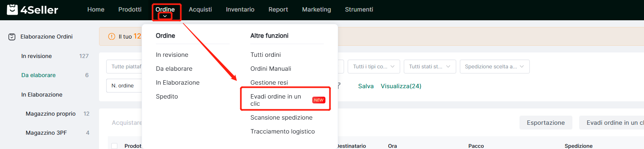Click the Pacco column header
The width and height of the screenshot is (644, 149).
pos(476,146)
